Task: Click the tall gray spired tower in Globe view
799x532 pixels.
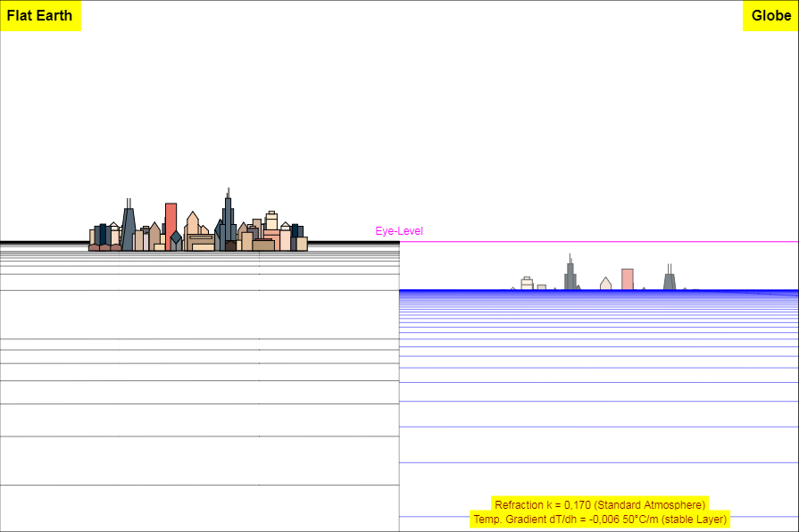Action: pos(570,272)
